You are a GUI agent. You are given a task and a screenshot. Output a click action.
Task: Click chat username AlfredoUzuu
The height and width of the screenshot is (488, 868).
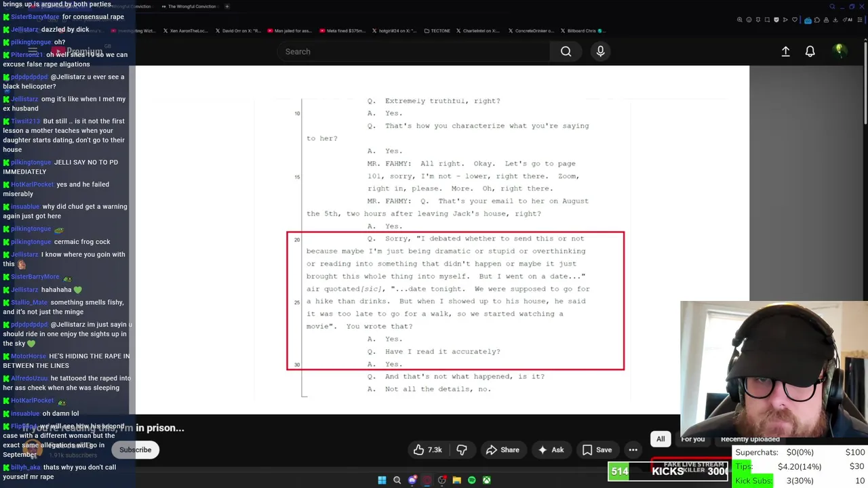(x=29, y=379)
